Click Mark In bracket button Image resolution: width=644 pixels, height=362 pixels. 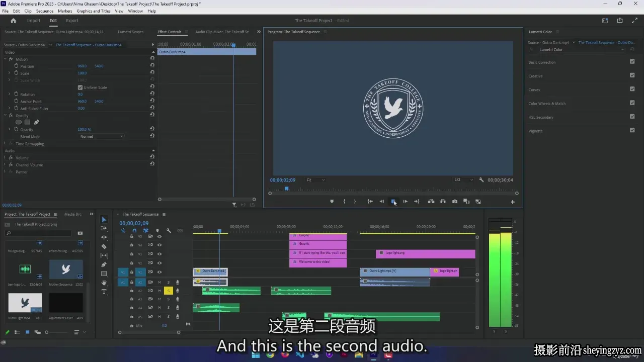click(x=344, y=202)
